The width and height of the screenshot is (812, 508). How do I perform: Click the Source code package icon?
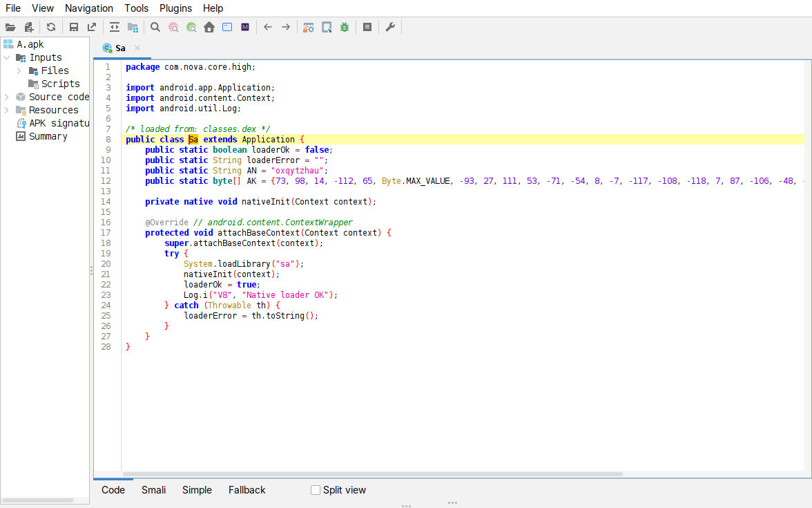[x=21, y=97]
